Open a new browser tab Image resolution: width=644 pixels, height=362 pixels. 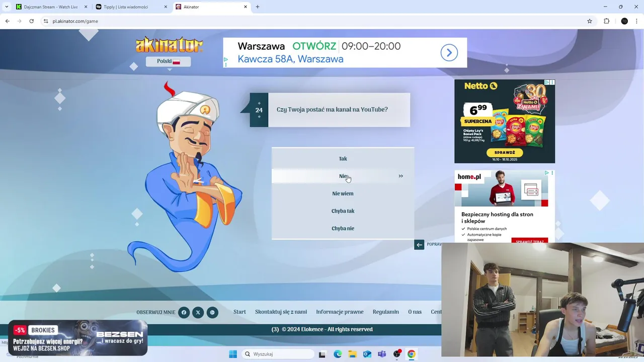[258, 7]
